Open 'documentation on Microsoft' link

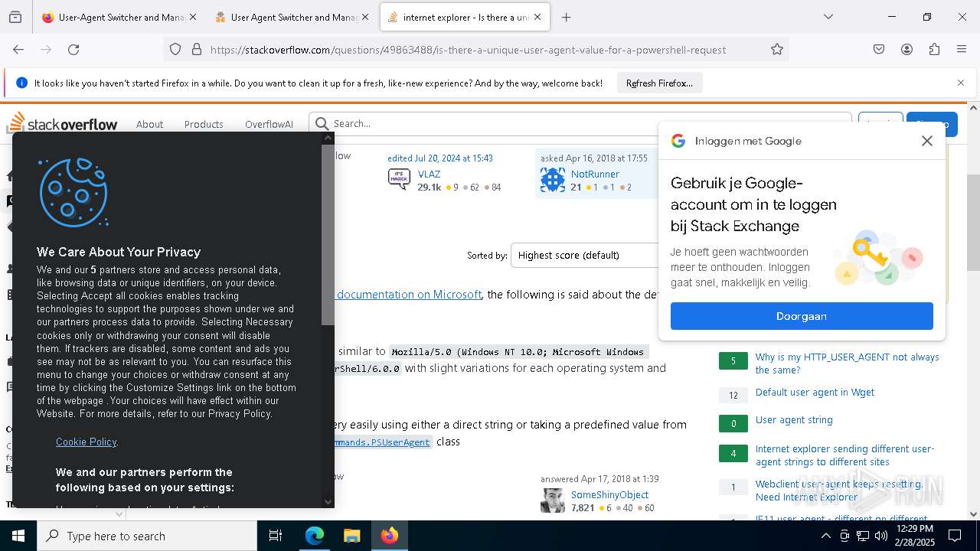coord(409,295)
